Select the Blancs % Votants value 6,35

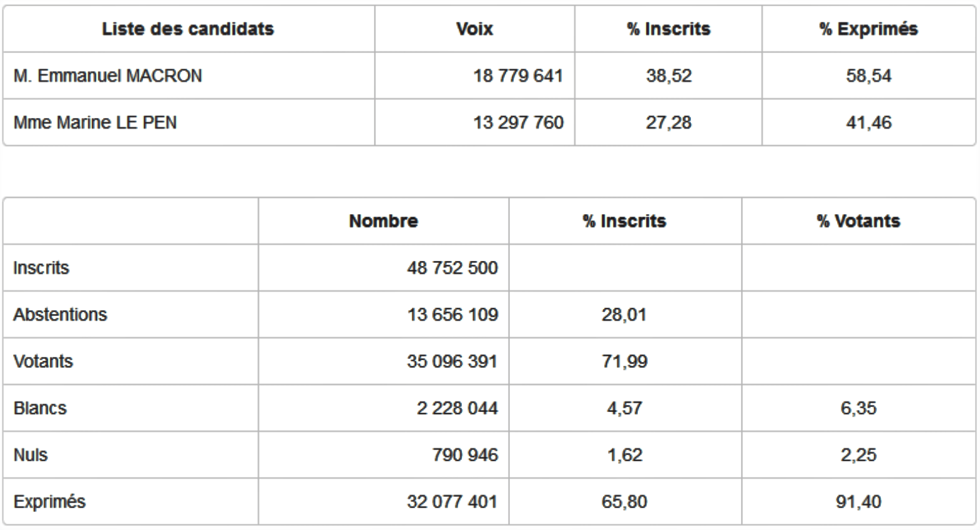[858, 408]
